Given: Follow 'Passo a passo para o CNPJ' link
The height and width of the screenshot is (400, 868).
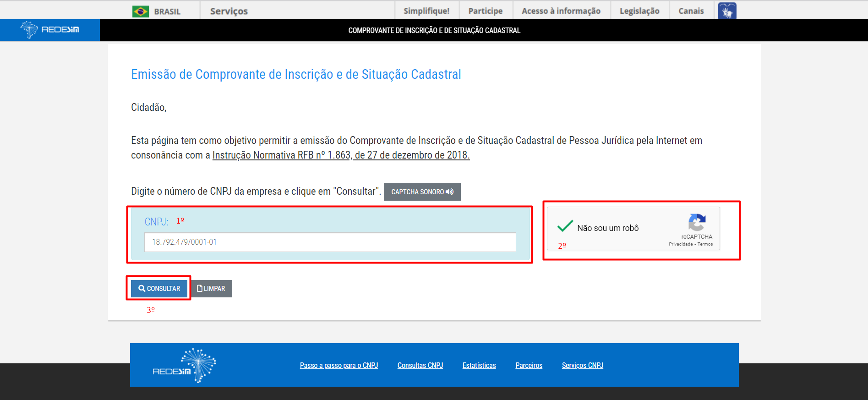Looking at the screenshot, I should [x=338, y=366].
